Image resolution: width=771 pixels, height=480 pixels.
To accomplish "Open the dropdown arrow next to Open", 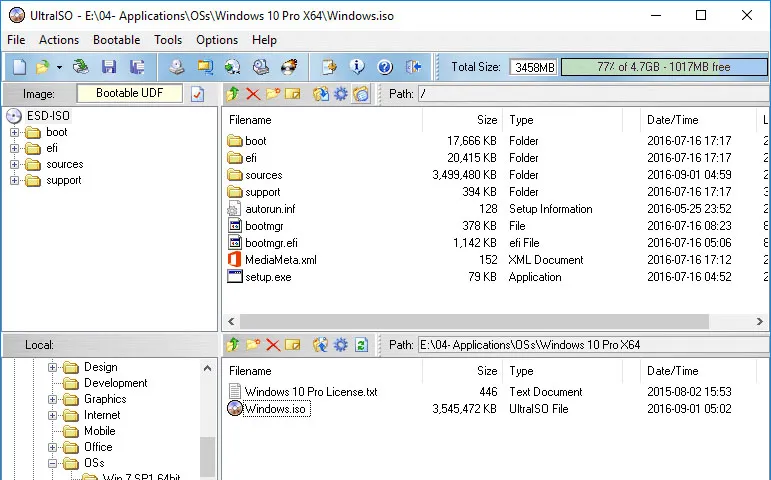I will pyautogui.click(x=59, y=67).
